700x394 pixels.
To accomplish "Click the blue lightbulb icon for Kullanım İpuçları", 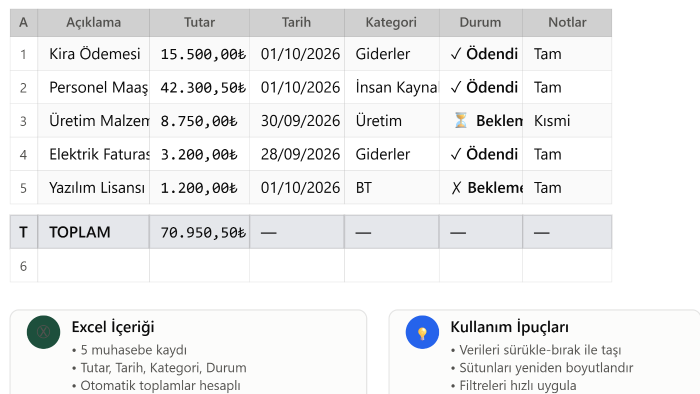I will pos(422,332).
